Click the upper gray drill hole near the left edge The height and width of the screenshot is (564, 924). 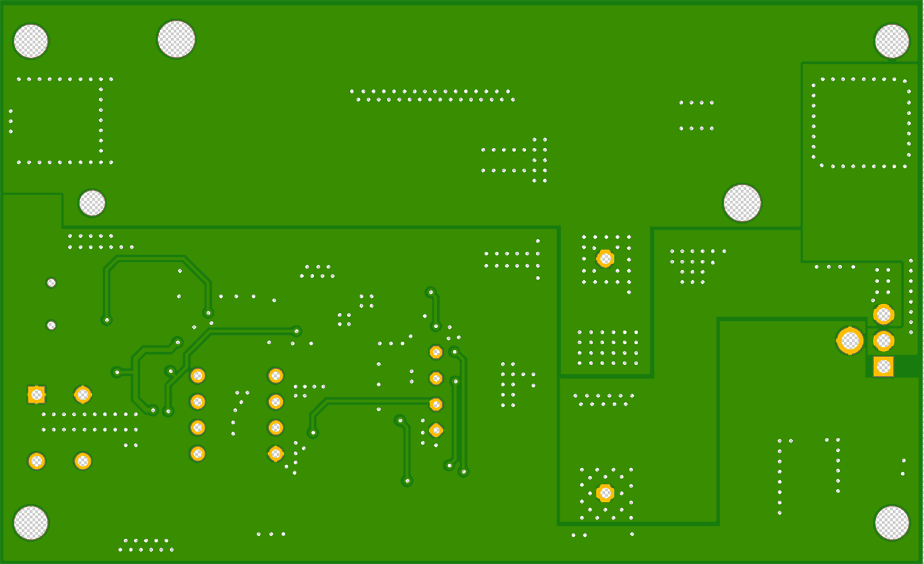52,283
